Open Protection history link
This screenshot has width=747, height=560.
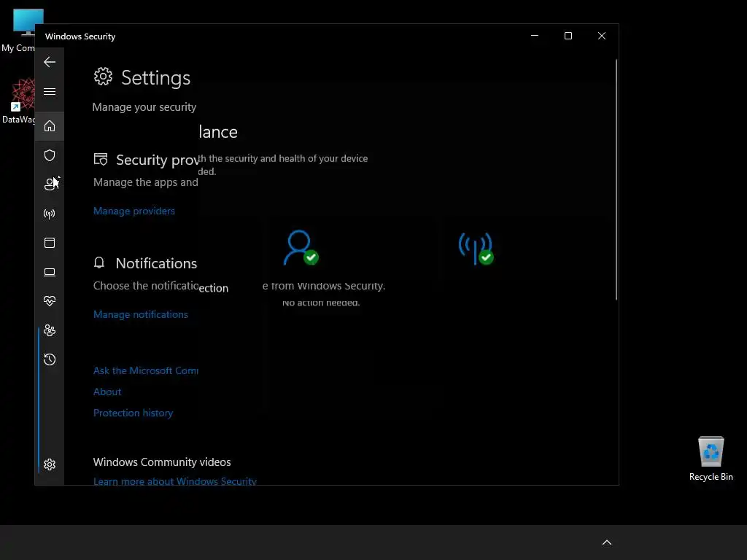click(133, 413)
